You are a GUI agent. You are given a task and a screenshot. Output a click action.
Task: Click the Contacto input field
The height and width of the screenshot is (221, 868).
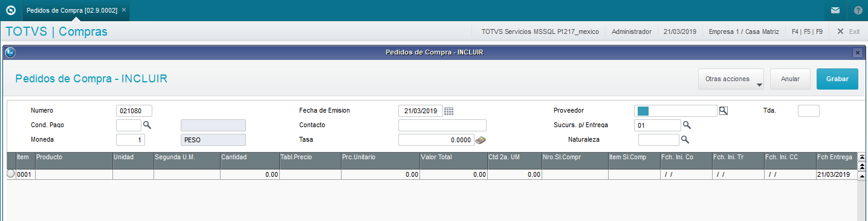pos(442,125)
